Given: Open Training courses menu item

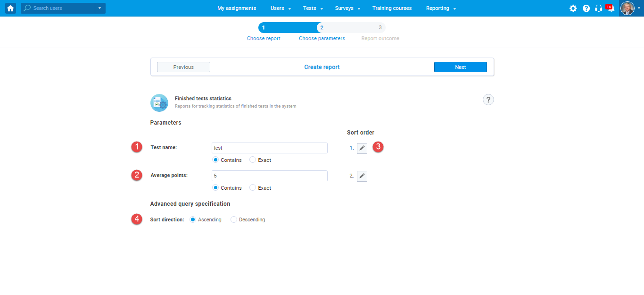Looking at the screenshot, I should click(392, 8).
